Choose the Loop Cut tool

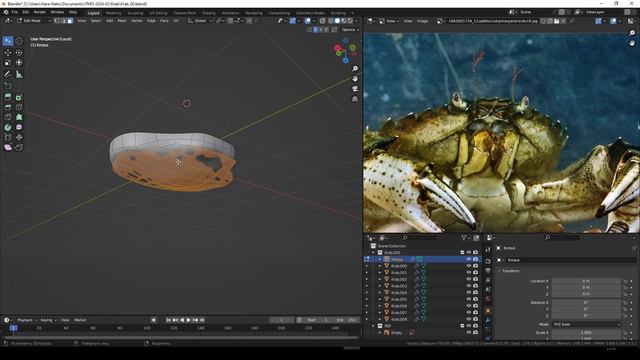[x=19, y=107]
